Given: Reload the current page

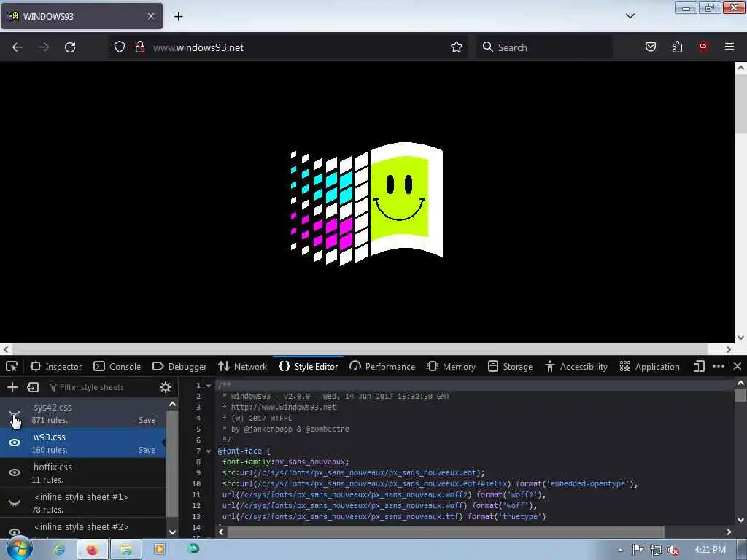Looking at the screenshot, I should pos(70,47).
